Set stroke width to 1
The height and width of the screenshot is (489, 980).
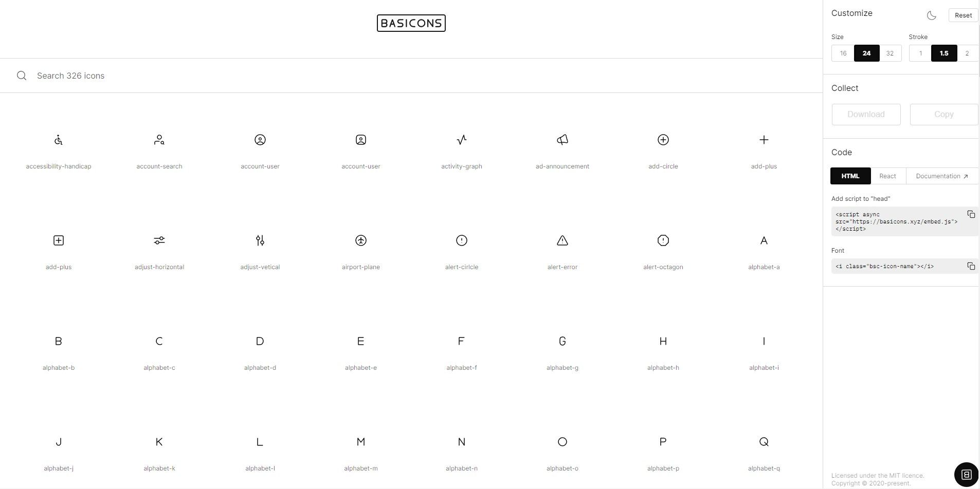tap(920, 53)
